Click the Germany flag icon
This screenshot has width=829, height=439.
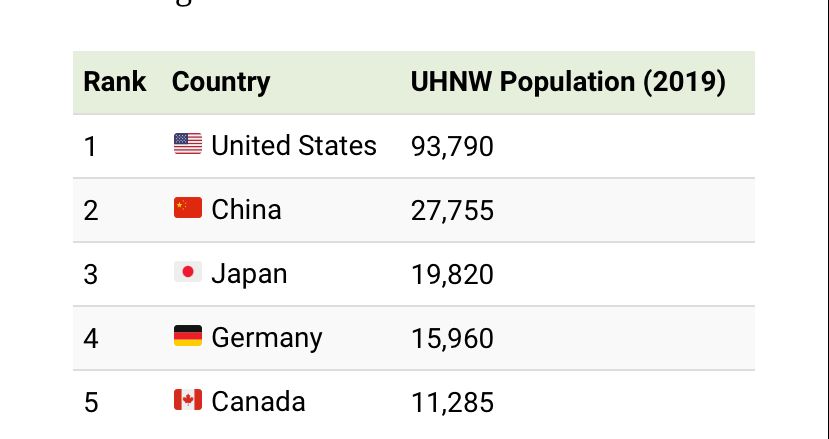tap(188, 337)
